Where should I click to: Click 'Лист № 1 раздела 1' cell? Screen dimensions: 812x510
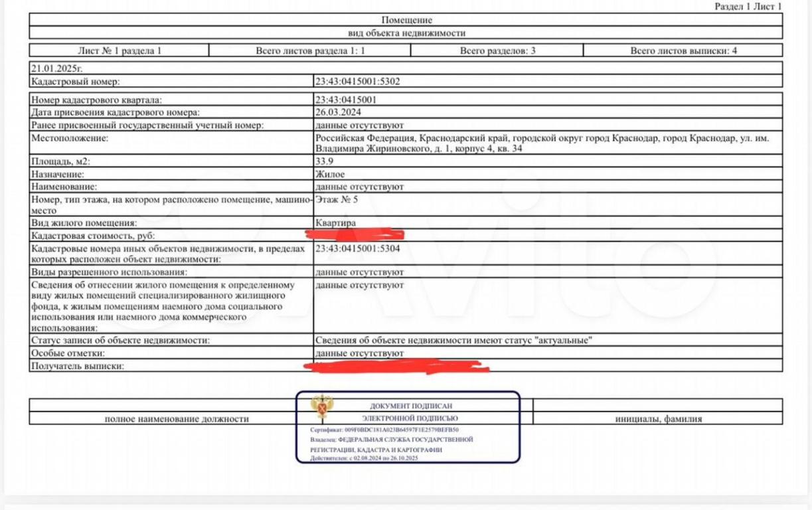coord(120,50)
